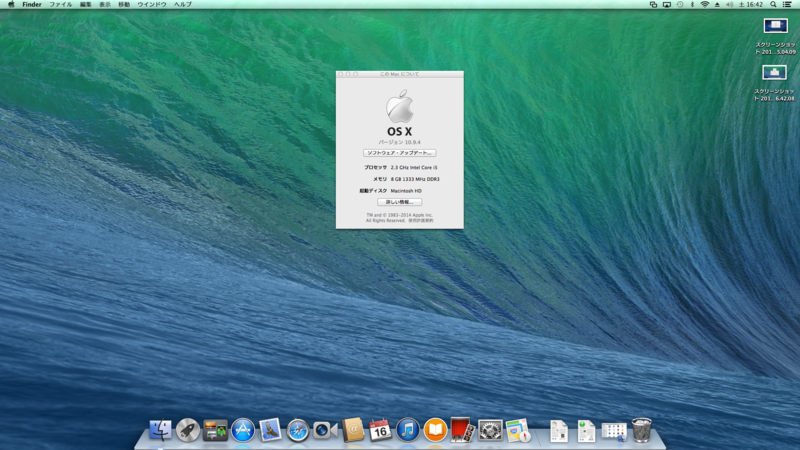
Task: Open iBooks orange book icon
Action: [435, 430]
